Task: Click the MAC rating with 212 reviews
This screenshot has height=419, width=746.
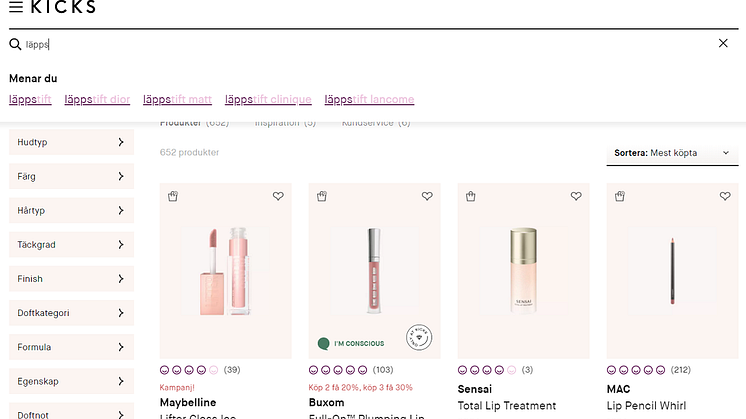Action: tap(649, 370)
